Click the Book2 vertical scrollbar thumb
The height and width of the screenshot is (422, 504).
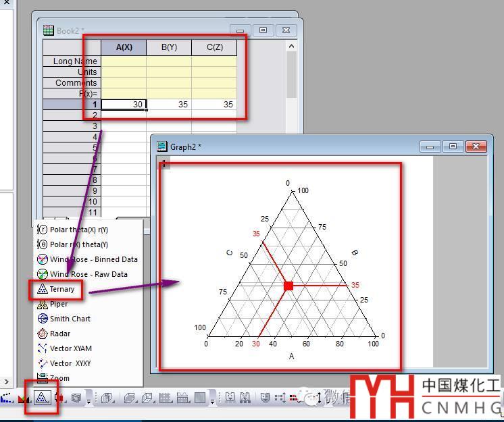pos(291,74)
